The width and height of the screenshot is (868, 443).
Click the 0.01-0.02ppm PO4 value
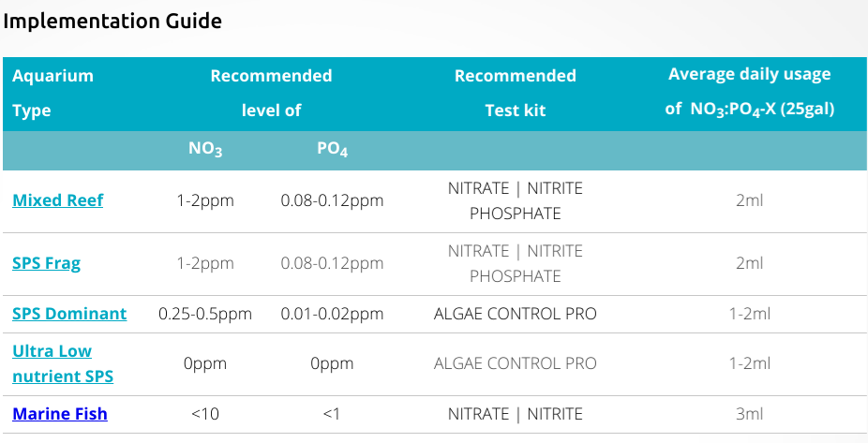coord(332,314)
